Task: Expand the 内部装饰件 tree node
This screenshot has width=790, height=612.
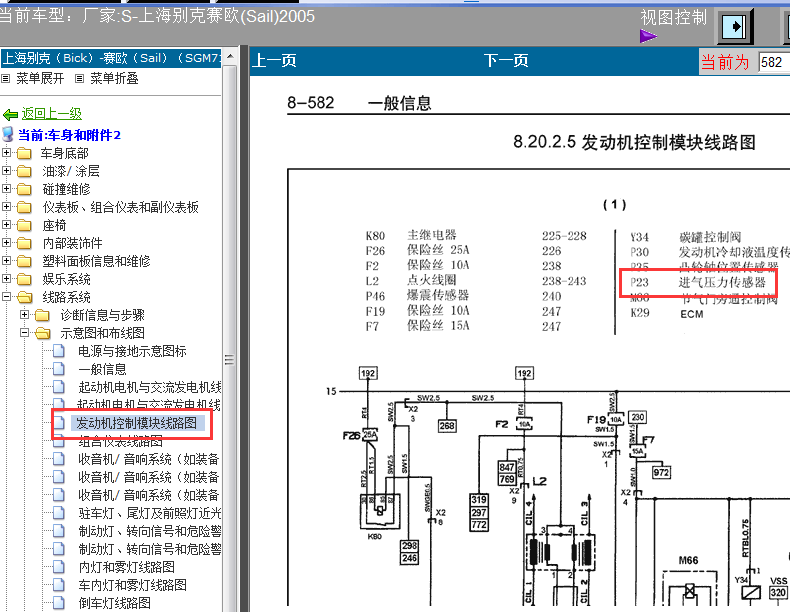Action: (6, 242)
